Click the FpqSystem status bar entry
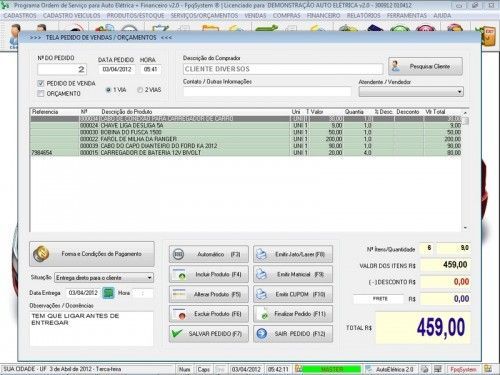The width and height of the screenshot is (500, 375). click(x=463, y=369)
